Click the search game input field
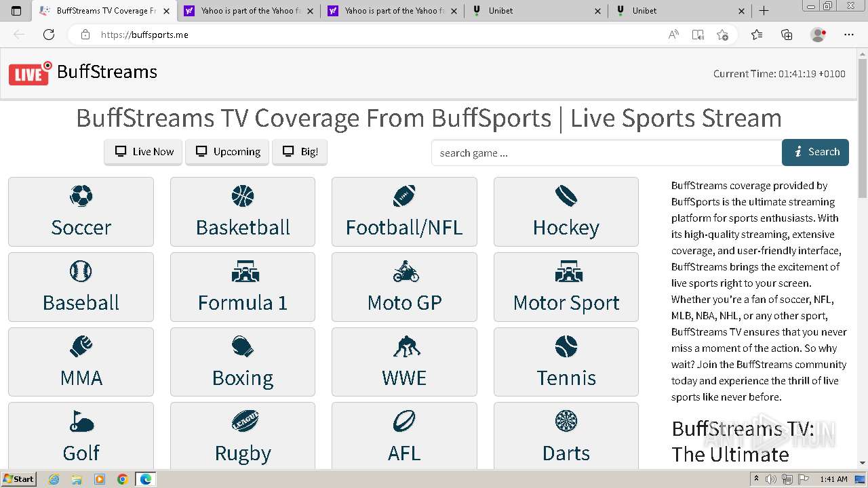 (x=607, y=152)
